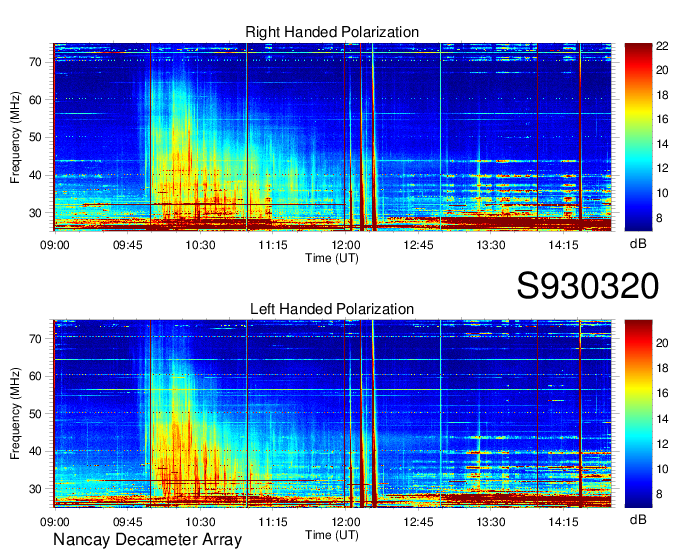Click 11:15 time tick under Left Handed plot

point(273,522)
